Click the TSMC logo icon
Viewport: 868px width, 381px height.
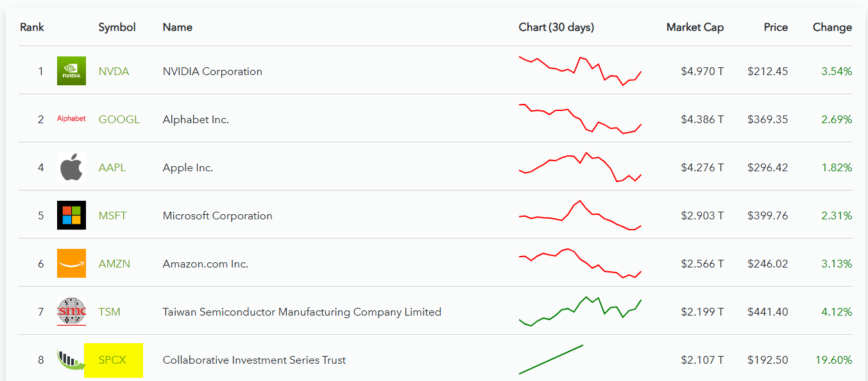pos(71,312)
